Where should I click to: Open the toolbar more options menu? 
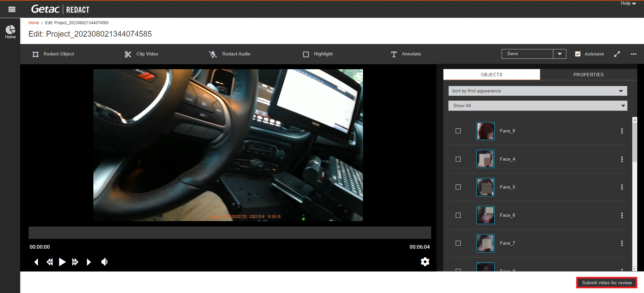click(x=634, y=54)
